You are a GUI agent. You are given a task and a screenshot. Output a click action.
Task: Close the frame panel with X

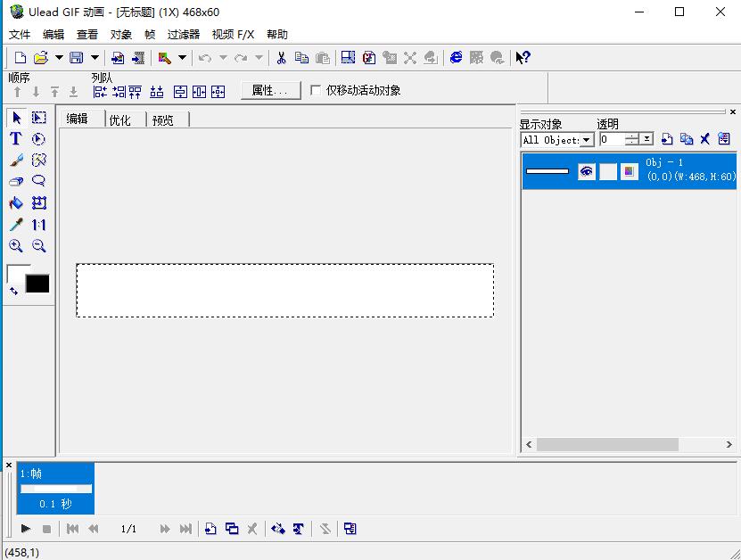pos(9,465)
